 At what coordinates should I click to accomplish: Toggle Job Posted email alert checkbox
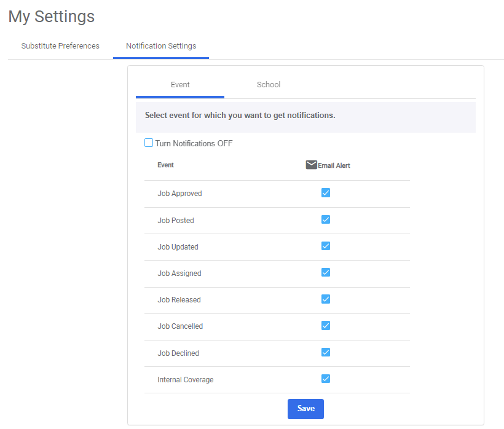click(x=326, y=219)
